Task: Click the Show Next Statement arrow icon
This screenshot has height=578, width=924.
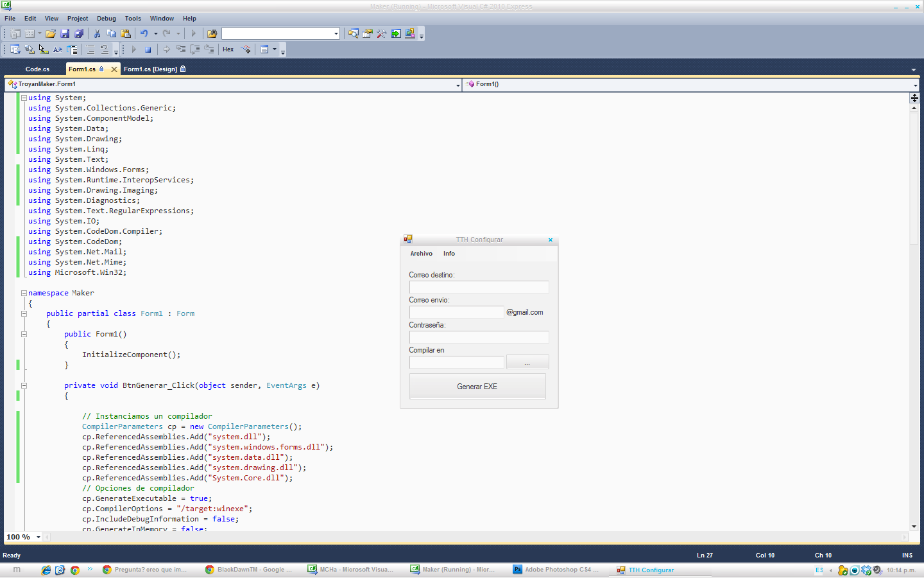Action: (x=167, y=49)
